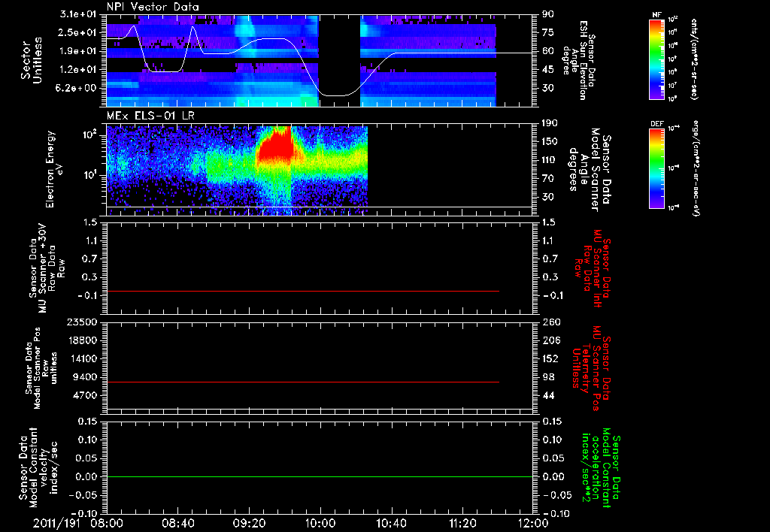
Task: Click the red high-flux burst in electron spectrogram
Action: (275, 145)
